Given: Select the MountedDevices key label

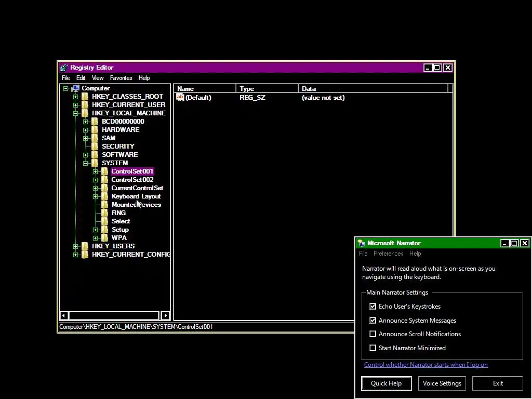Looking at the screenshot, I should [x=137, y=205].
